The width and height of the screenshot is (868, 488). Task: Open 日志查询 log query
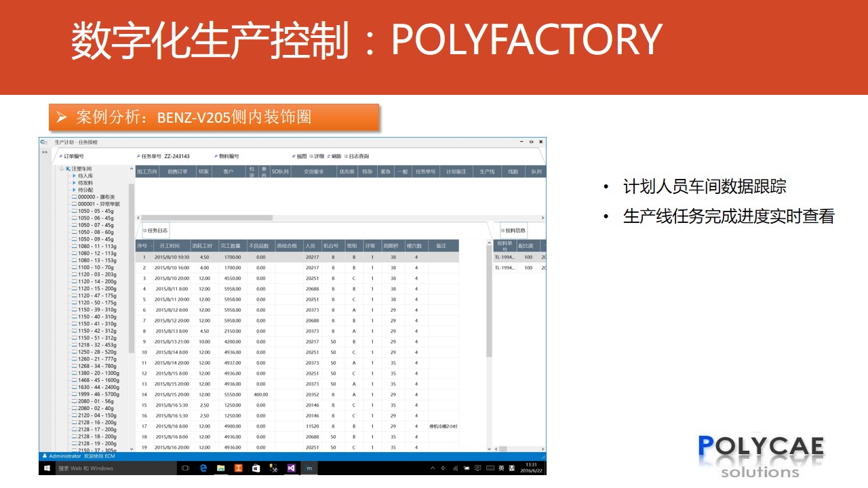pos(356,156)
